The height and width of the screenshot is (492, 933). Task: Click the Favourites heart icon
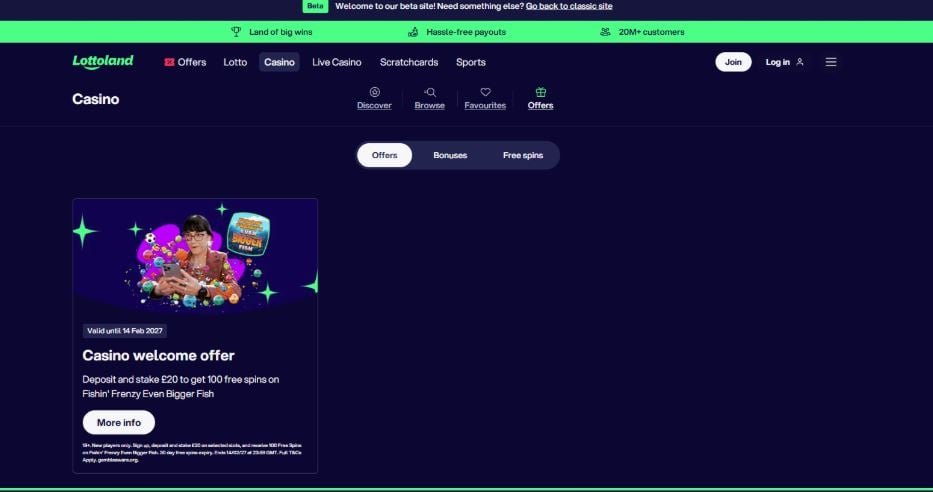tap(486, 92)
